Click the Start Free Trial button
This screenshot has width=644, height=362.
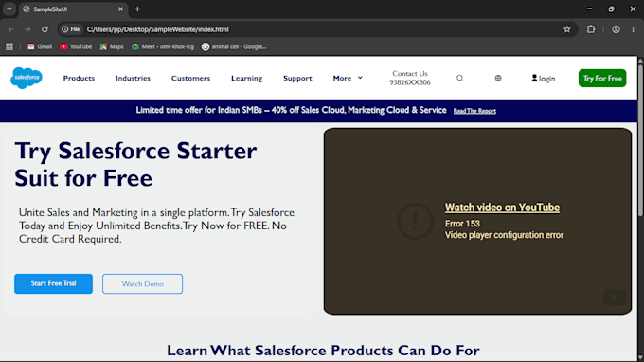tap(53, 283)
